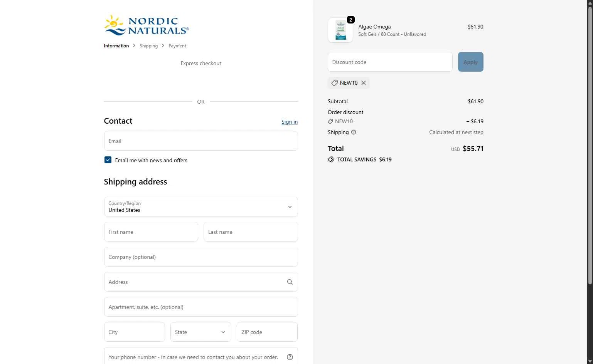This screenshot has height=364, width=593.
Task: Click the Nordic Naturals logo
Action: pyautogui.click(x=147, y=25)
